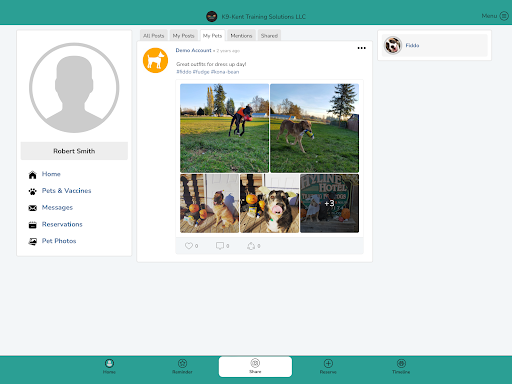Switch to the All Posts tab
The image size is (512, 384).
[154, 36]
